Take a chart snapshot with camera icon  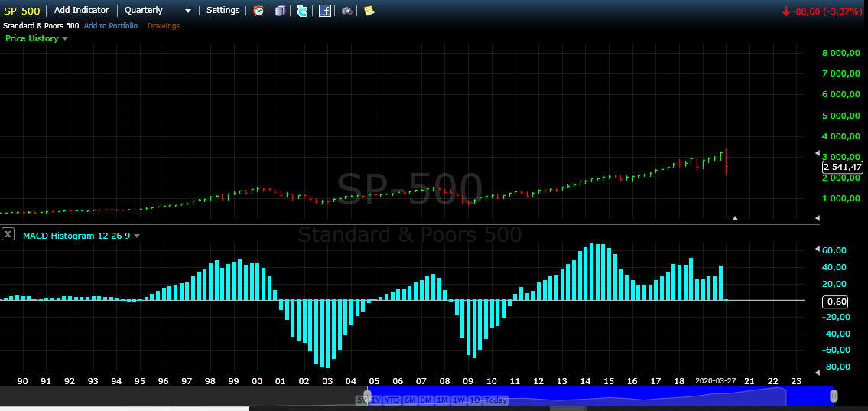click(347, 11)
